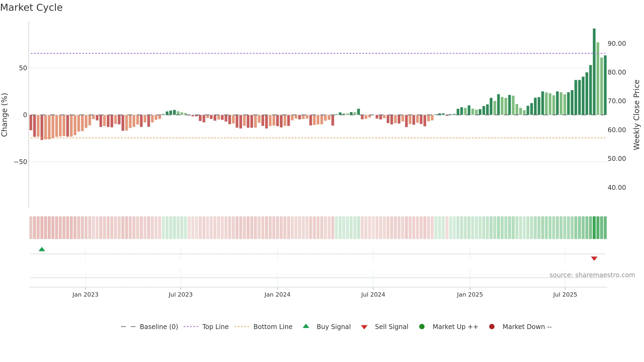Click the tallest green bar at chart peak

click(x=594, y=72)
